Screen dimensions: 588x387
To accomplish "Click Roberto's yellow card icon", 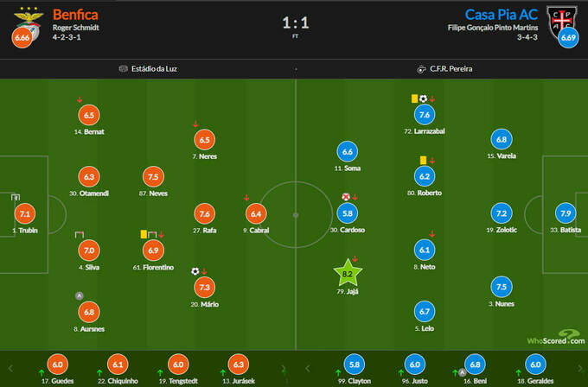I will click(x=423, y=160).
